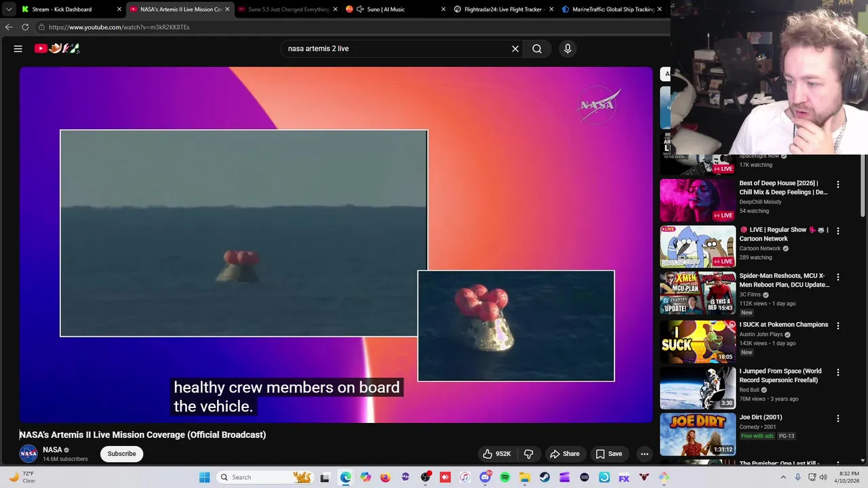Open the Apple Music taskbar icon
Viewport: 868px width, 488px height.
[465, 477]
